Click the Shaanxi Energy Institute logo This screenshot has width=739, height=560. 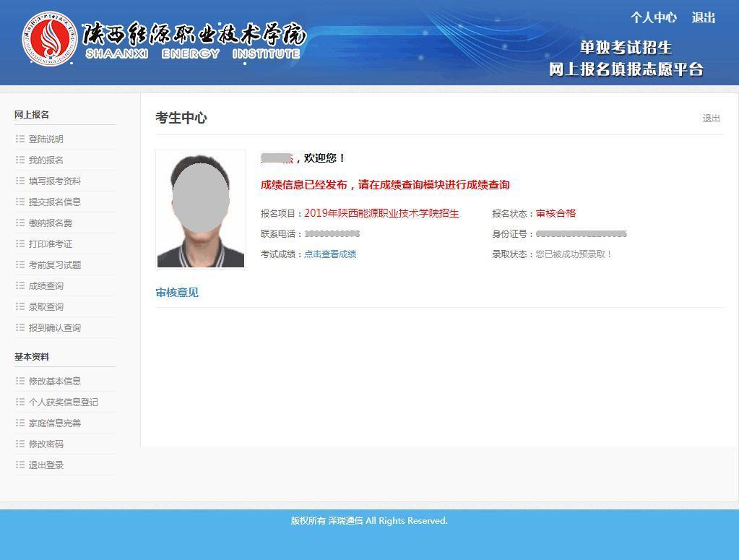[x=49, y=39]
